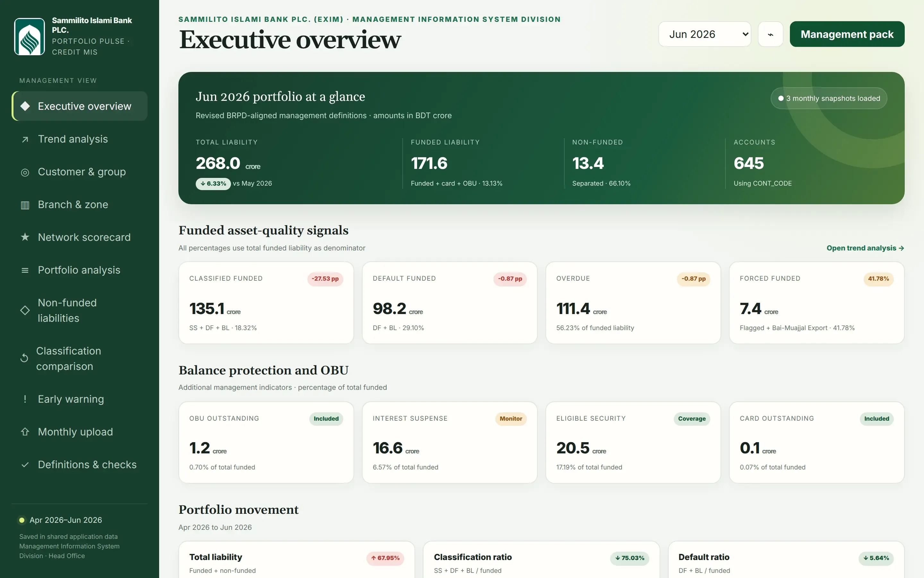Click the 6.33% change badge under Total liability
This screenshot has width=924, height=578.
[213, 183]
